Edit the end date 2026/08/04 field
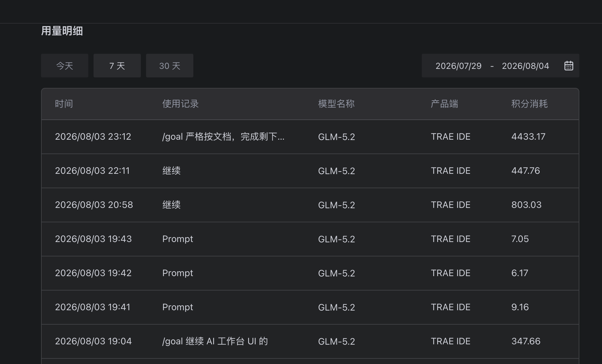Screen dimensions: 602x364 click(525, 66)
